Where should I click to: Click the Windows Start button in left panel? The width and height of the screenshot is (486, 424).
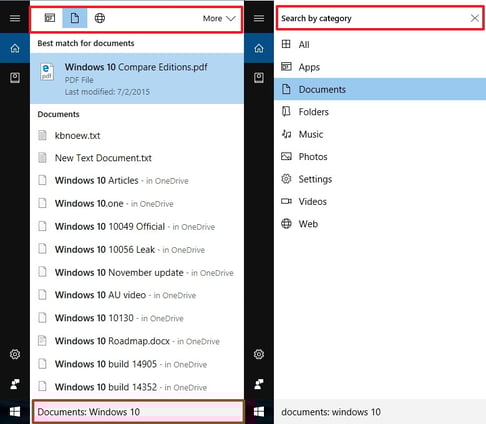[x=15, y=412]
